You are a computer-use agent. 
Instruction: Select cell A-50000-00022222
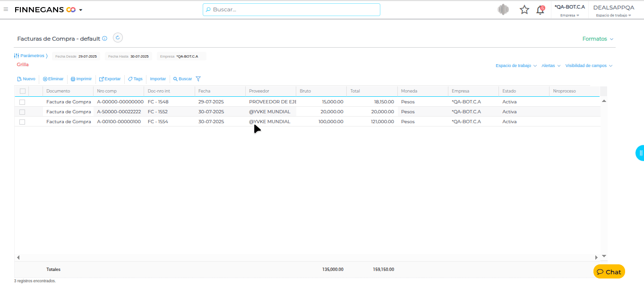119,112
